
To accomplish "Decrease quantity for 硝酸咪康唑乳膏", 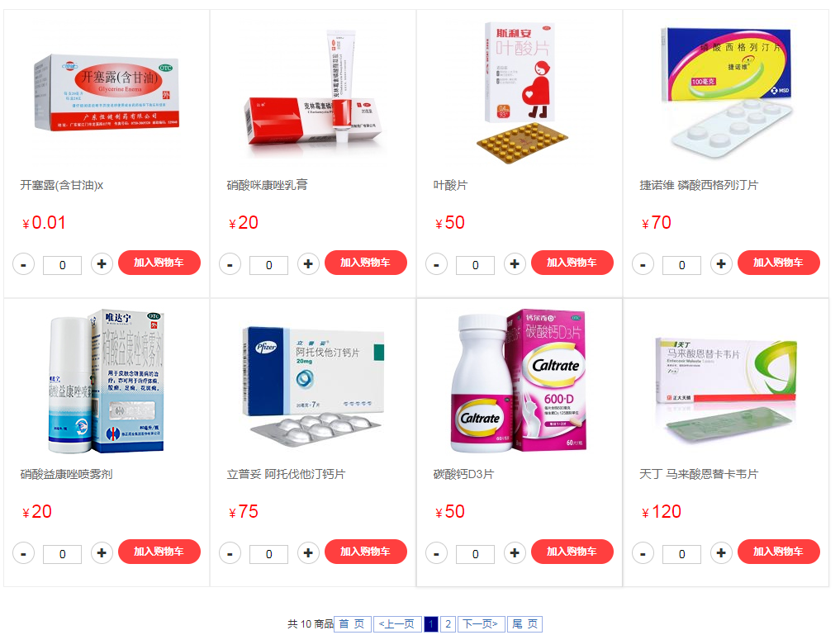I will [x=230, y=264].
